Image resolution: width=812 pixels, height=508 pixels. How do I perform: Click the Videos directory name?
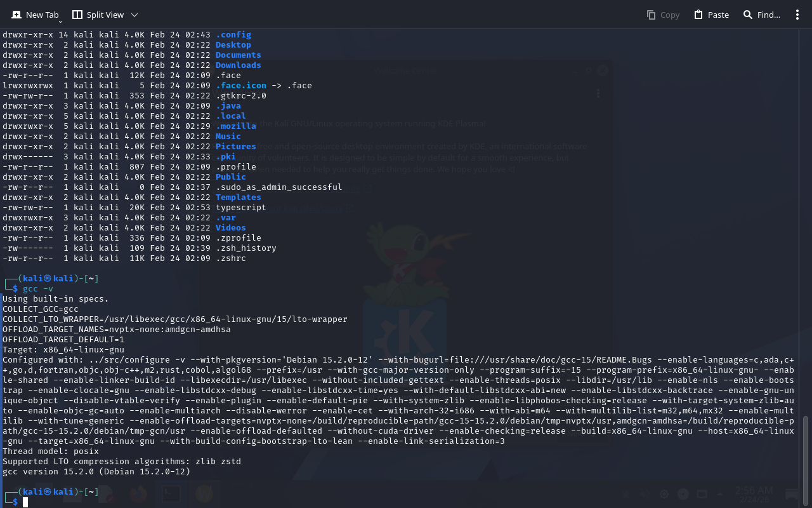[230, 228]
